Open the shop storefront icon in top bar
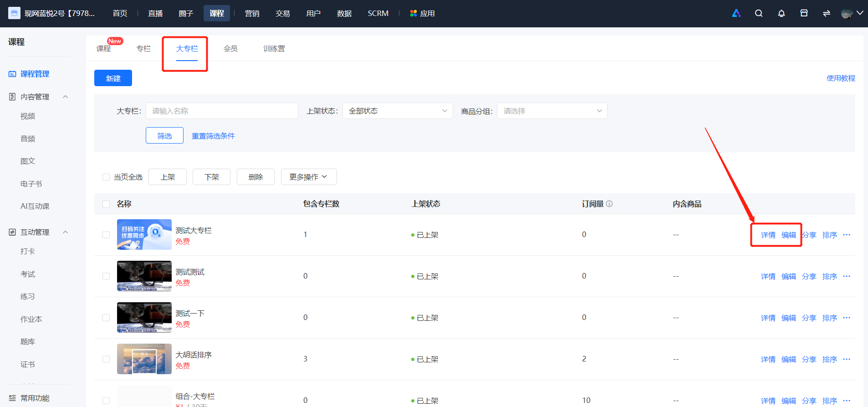 [804, 13]
